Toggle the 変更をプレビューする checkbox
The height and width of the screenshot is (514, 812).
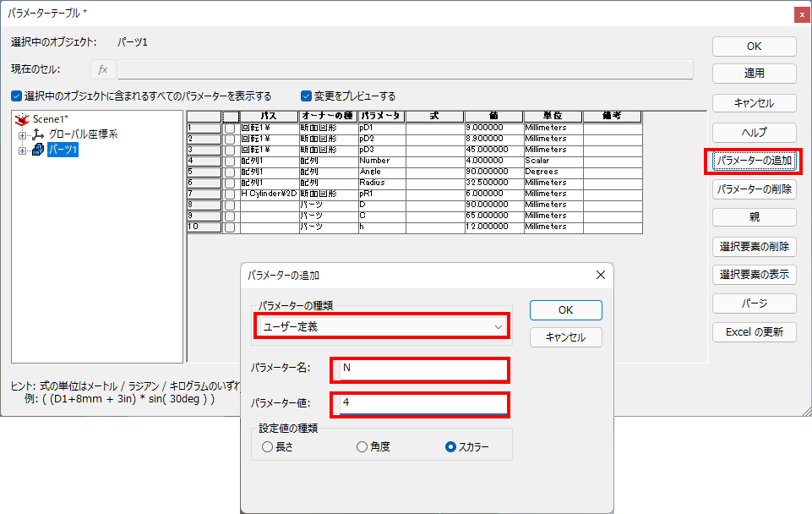306,96
